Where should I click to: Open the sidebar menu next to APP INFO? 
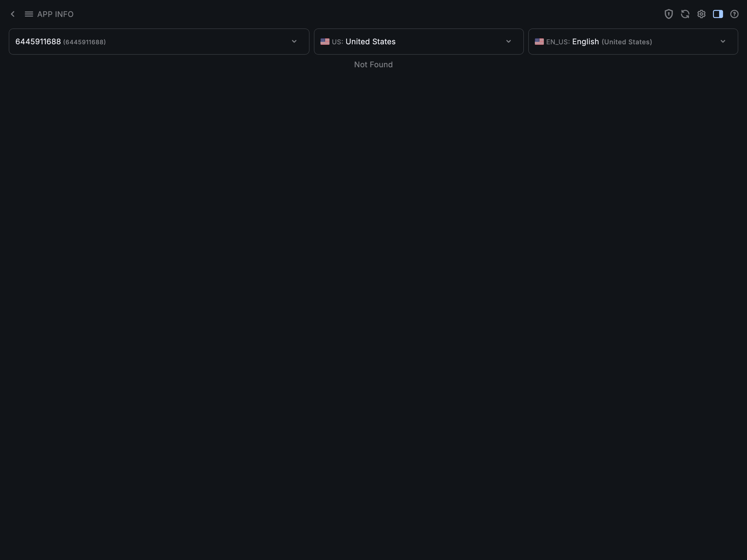tap(29, 14)
